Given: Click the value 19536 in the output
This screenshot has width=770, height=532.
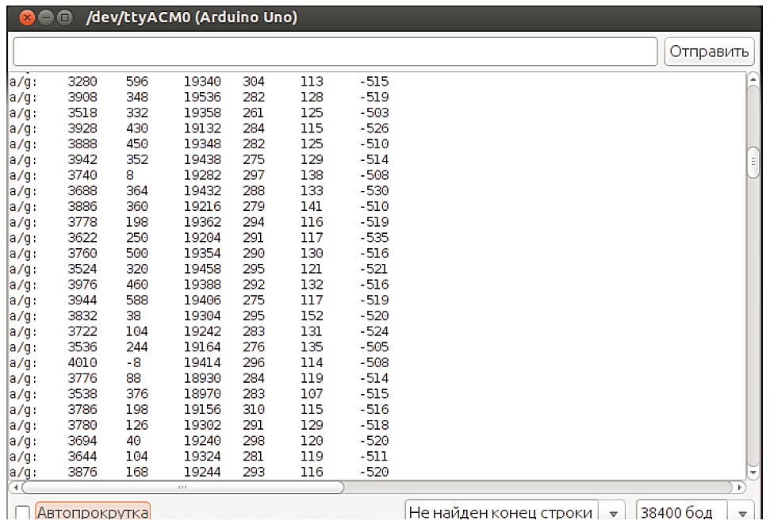Looking at the screenshot, I should point(202,97).
